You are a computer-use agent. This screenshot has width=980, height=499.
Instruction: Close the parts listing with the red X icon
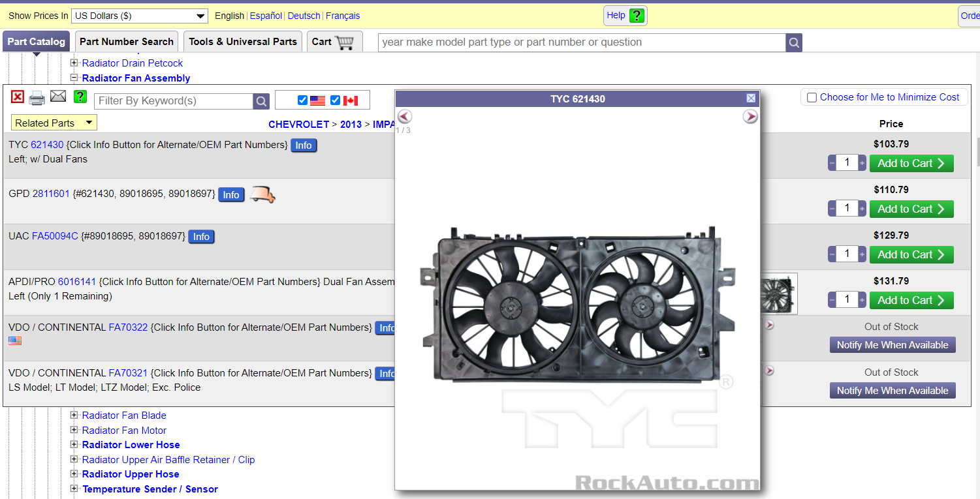click(x=18, y=97)
